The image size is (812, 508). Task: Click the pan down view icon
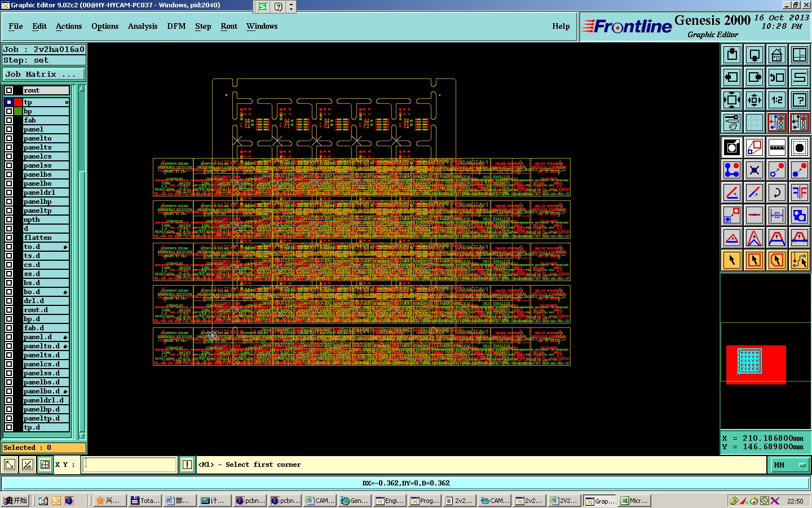(x=754, y=55)
